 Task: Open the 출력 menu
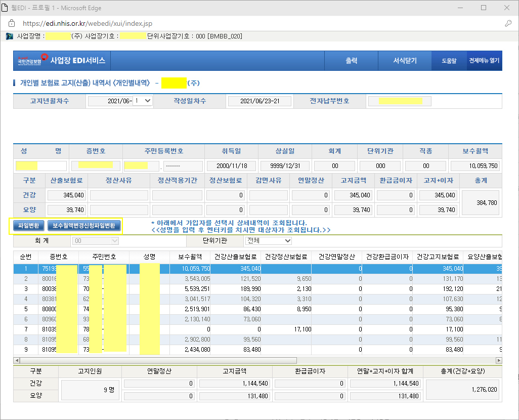(352, 61)
